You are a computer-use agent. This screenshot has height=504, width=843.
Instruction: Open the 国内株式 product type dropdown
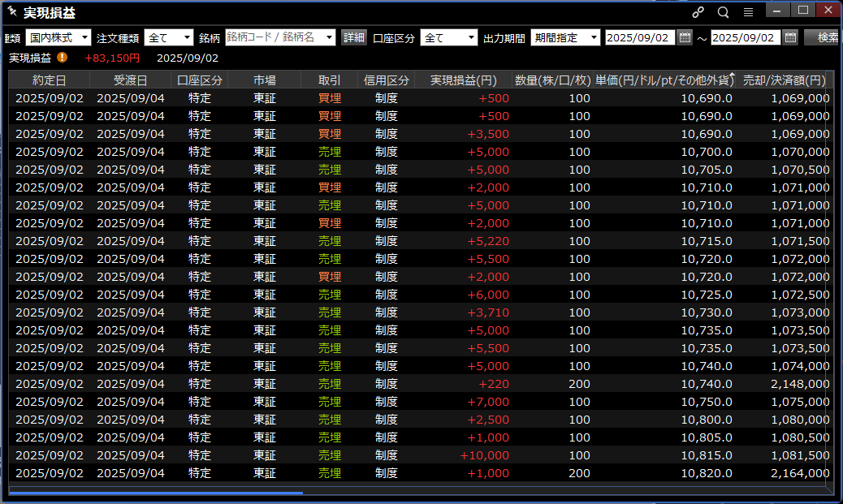point(58,37)
